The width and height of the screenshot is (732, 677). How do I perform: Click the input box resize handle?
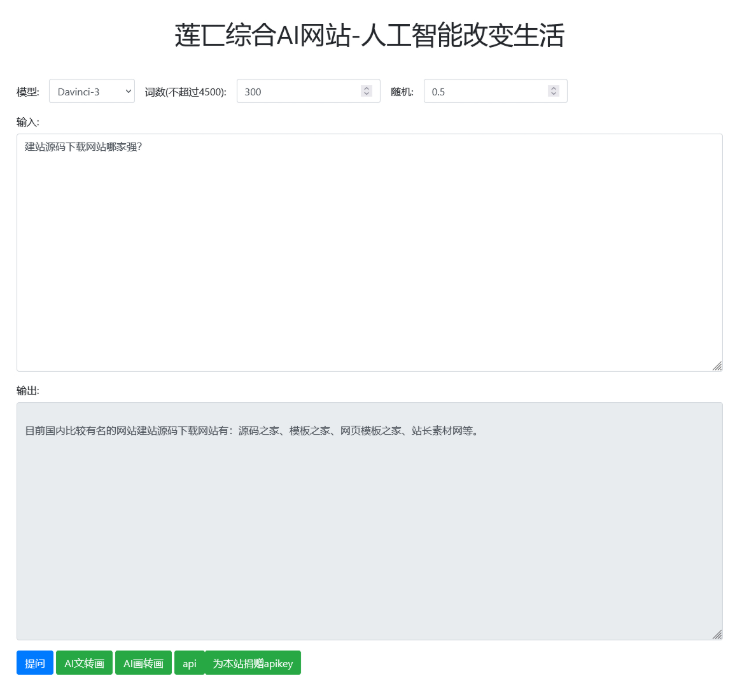coord(716,366)
